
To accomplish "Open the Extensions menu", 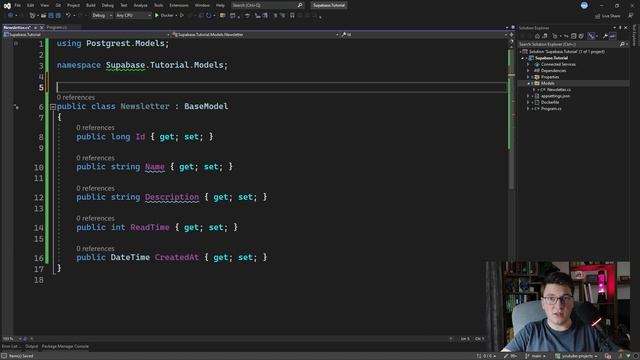I will coord(179,5).
